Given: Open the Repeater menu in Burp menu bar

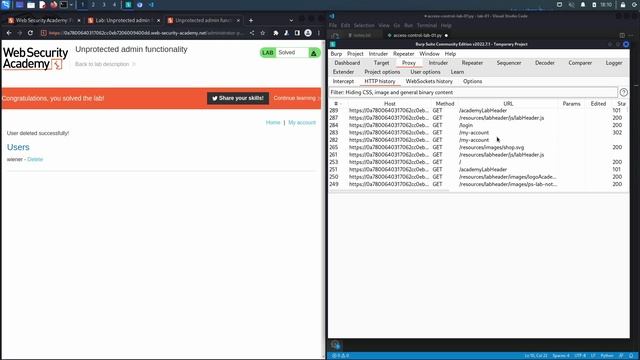Looking at the screenshot, I should click(404, 53).
